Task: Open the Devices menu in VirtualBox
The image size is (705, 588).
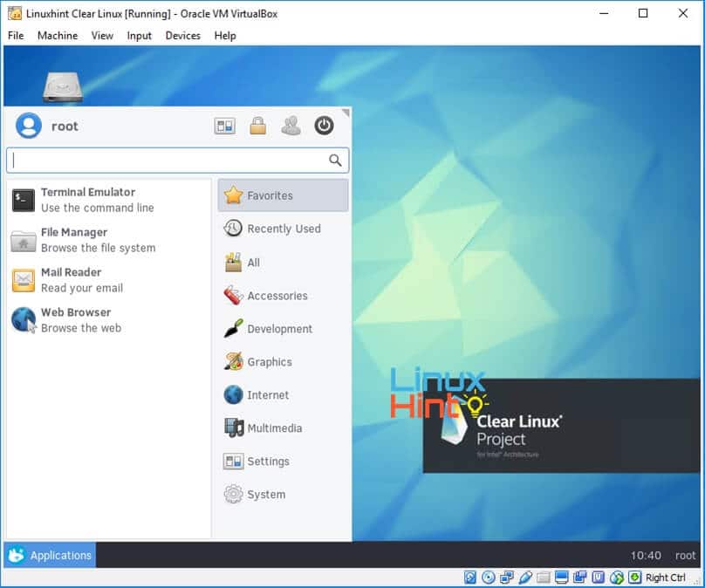Action: point(182,36)
